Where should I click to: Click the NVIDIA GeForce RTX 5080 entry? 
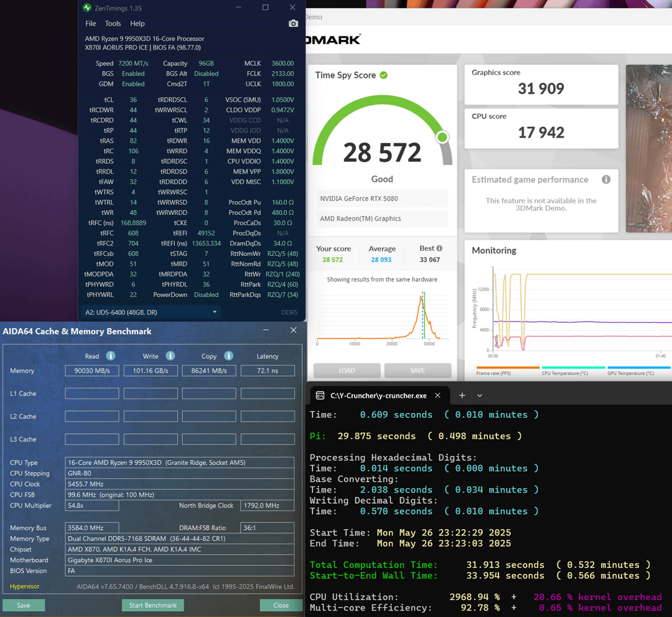tap(382, 199)
